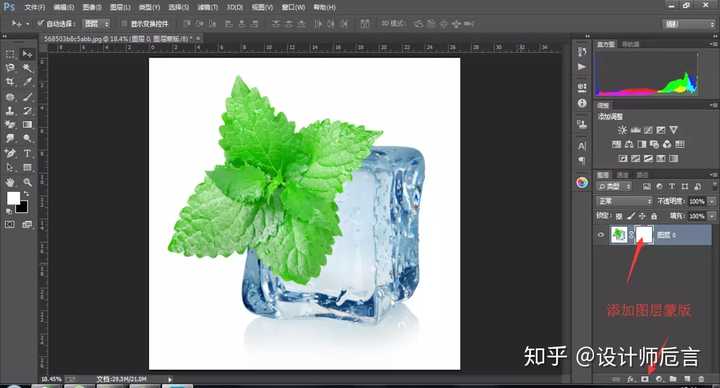720x388 pixels.
Task: Select the Path Selection tool
Action: coord(10,167)
